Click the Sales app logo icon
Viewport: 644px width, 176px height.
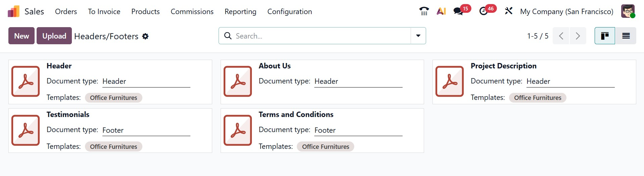[14, 12]
